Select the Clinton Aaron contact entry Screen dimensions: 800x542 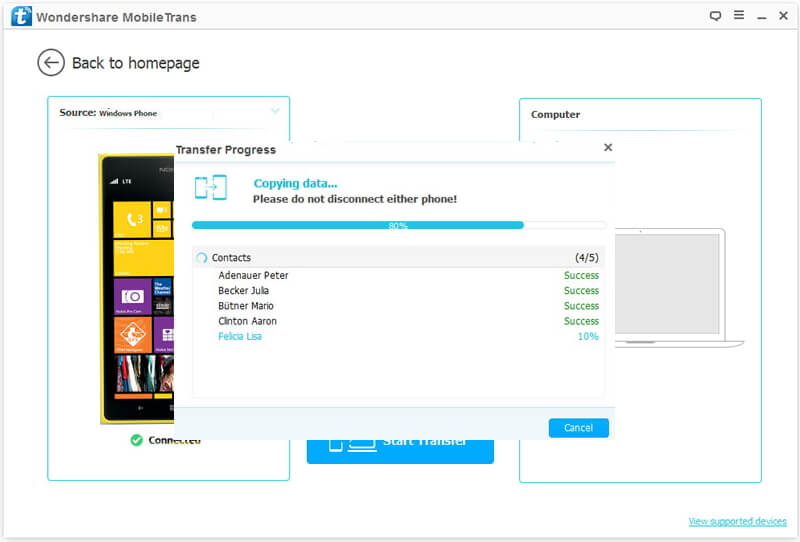pyautogui.click(x=247, y=321)
